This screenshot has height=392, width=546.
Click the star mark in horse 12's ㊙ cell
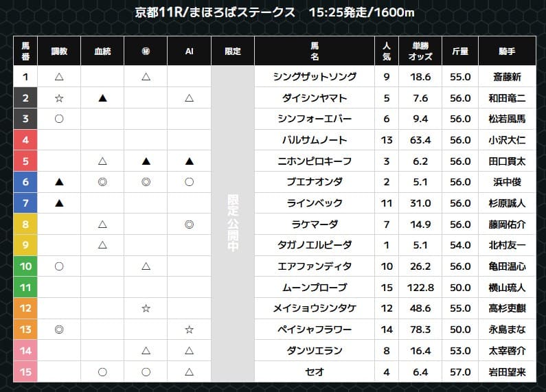146,309
